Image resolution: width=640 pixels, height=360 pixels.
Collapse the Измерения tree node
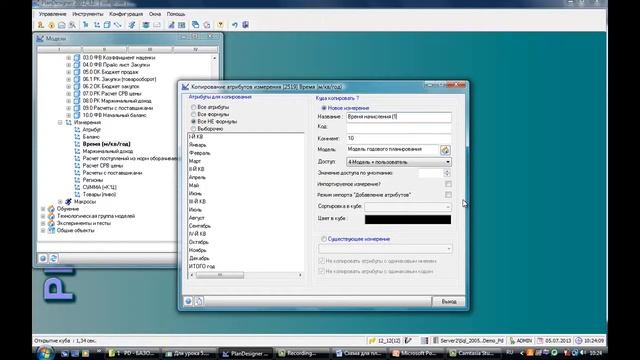coord(60,122)
